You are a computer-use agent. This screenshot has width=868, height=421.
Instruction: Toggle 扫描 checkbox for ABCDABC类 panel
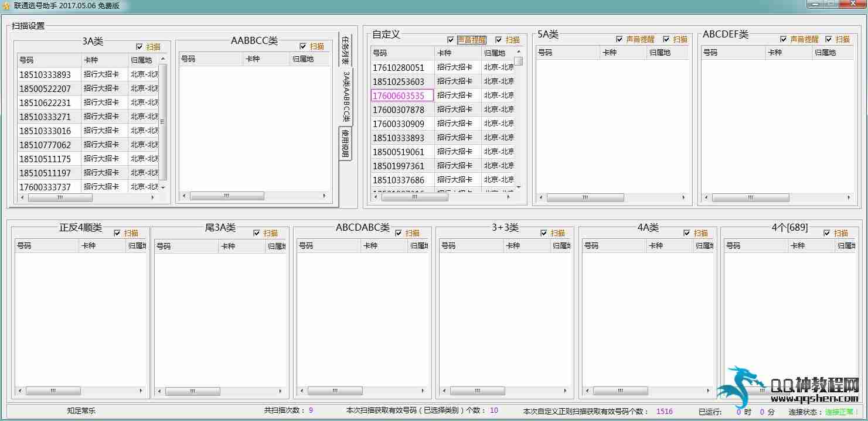(x=399, y=233)
